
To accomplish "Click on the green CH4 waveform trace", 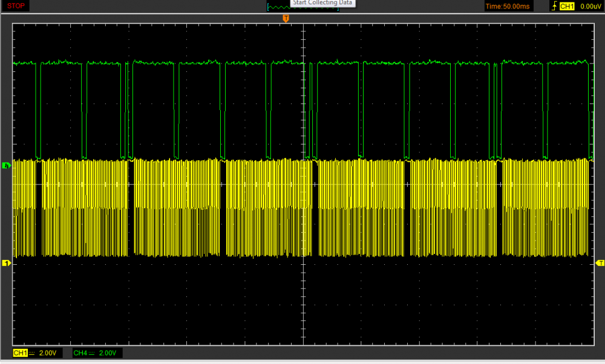I will pos(157,62).
